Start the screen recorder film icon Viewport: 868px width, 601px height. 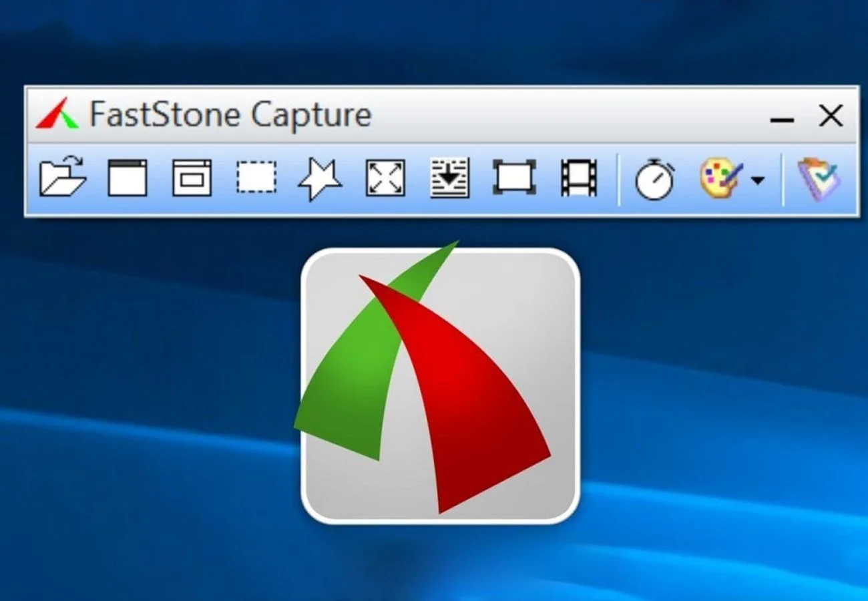pos(579,178)
